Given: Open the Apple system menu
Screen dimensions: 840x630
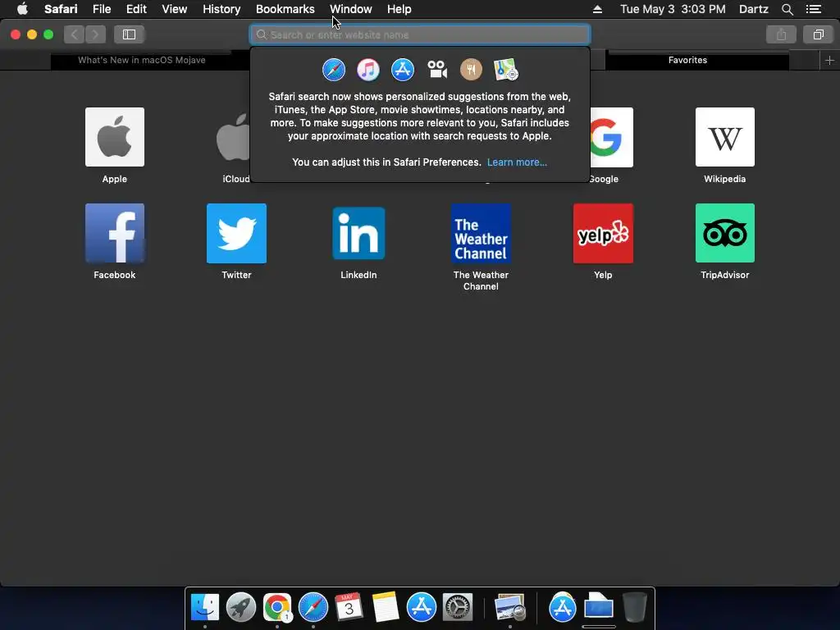Looking at the screenshot, I should tap(22, 9).
